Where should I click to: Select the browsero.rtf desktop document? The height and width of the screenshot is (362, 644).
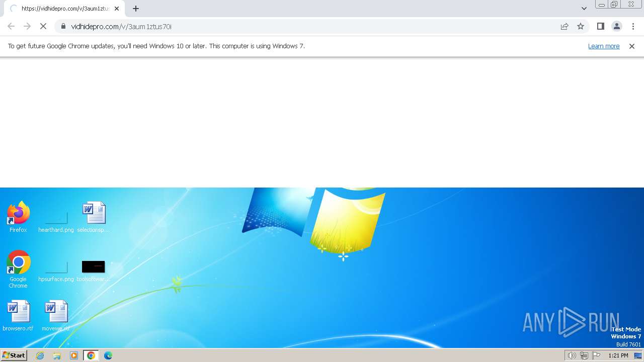[x=18, y=316]
